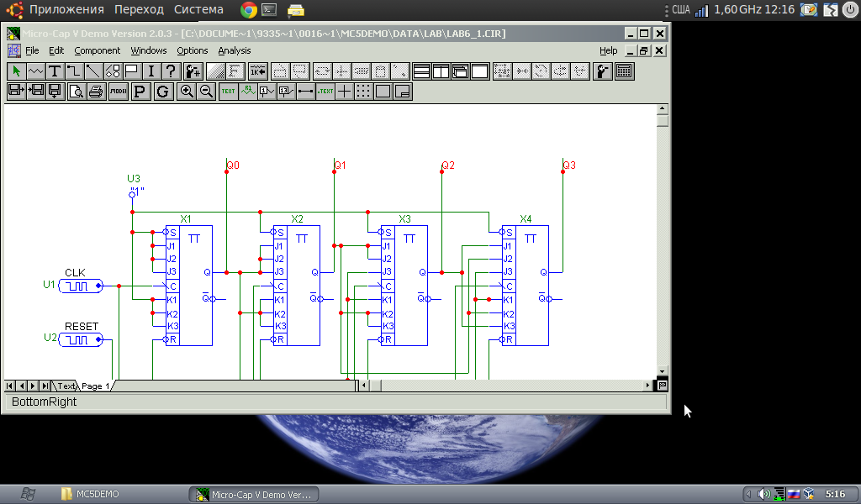Click the MODEL toolbar button
This screenshot has width=861, height=504.
click(118, 91)
